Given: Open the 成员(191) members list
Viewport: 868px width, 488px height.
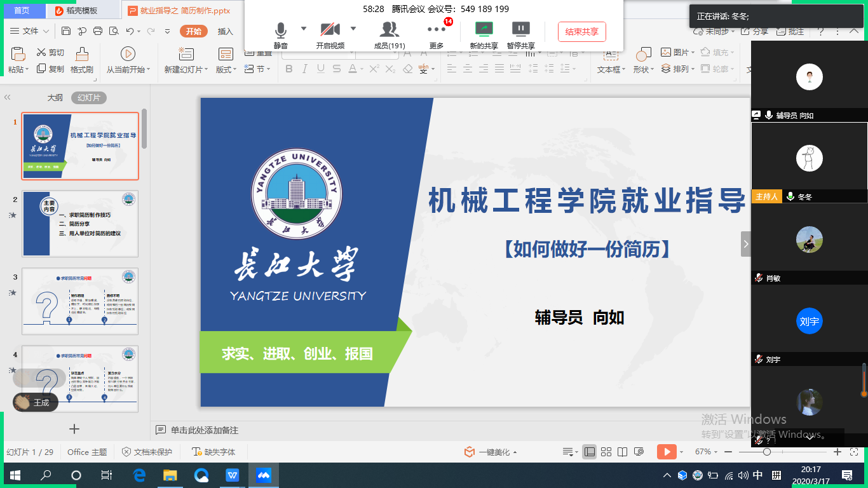Looking at the screenshot, I should point(389,30).
